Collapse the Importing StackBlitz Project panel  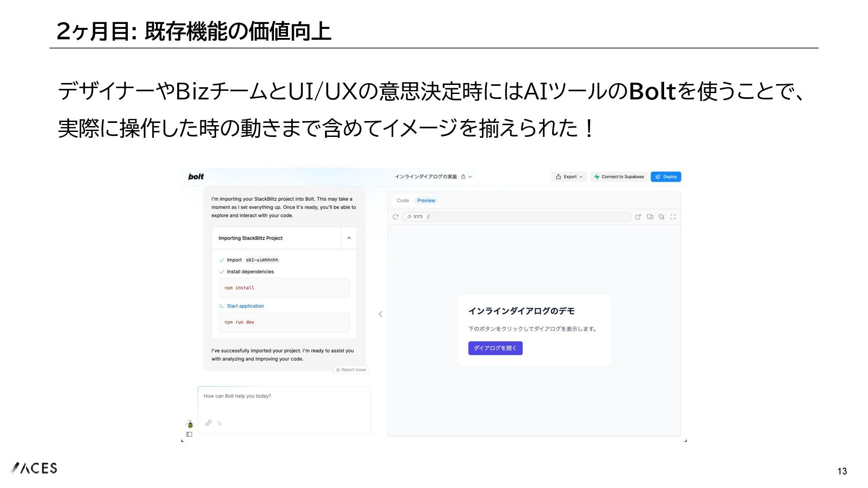tap(349, 238)
